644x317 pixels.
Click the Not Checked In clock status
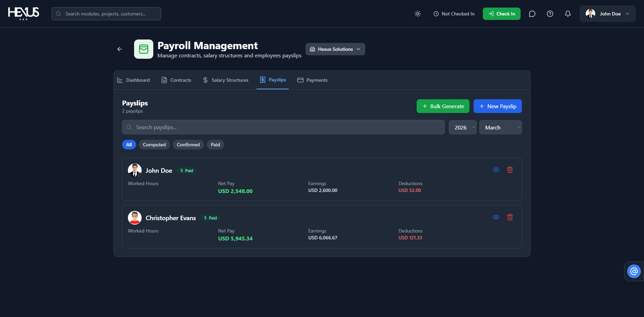pos(454,14)
